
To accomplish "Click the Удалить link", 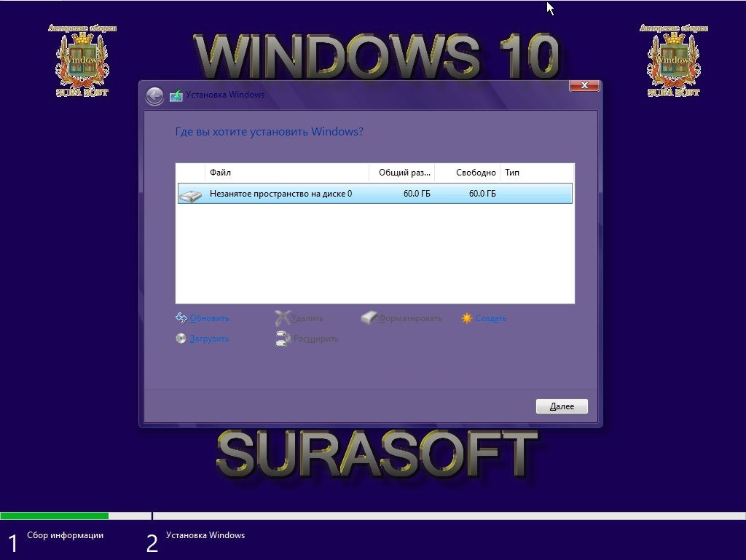I will 307,318.
